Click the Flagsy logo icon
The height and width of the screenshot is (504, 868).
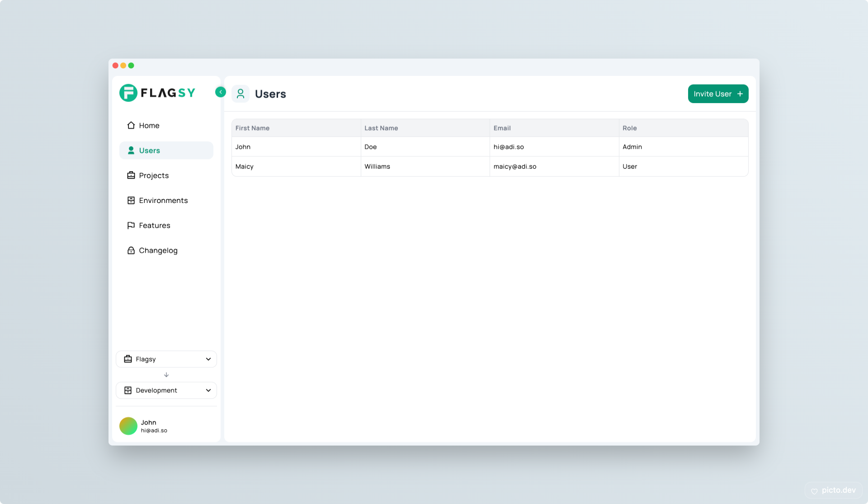pos(128,93)
